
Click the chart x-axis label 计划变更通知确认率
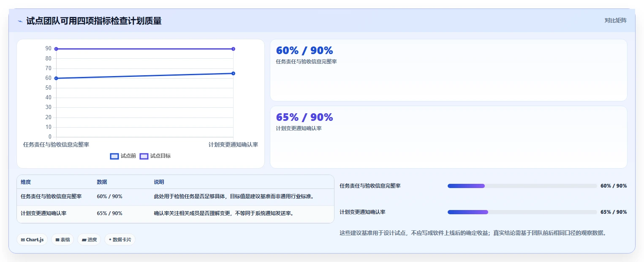233,145
